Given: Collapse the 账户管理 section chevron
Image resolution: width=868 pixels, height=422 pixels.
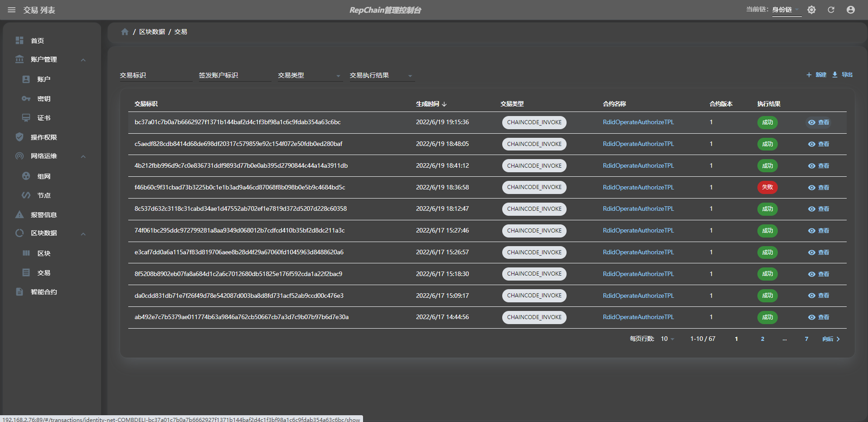Looking at the screenshot, I should pos(83,60).
